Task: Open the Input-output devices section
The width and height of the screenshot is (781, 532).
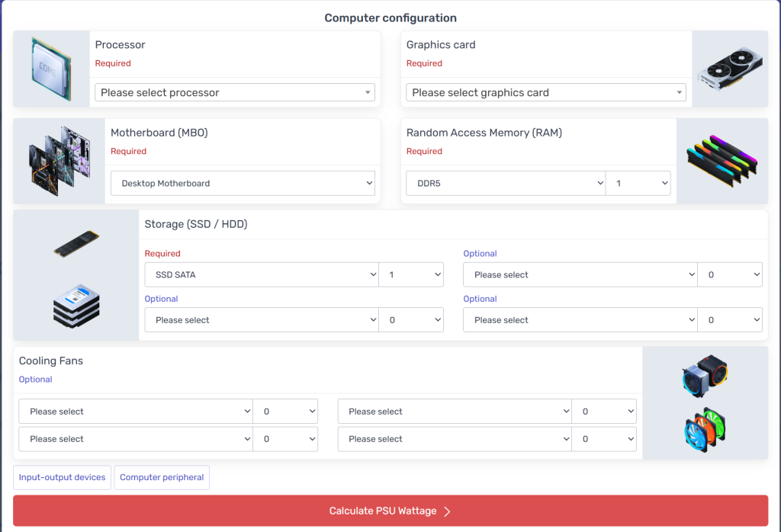Action: pos(63,477)
